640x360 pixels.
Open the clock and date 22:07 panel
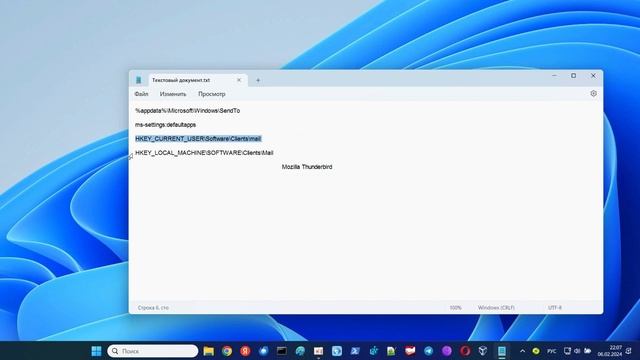(610, 351)
